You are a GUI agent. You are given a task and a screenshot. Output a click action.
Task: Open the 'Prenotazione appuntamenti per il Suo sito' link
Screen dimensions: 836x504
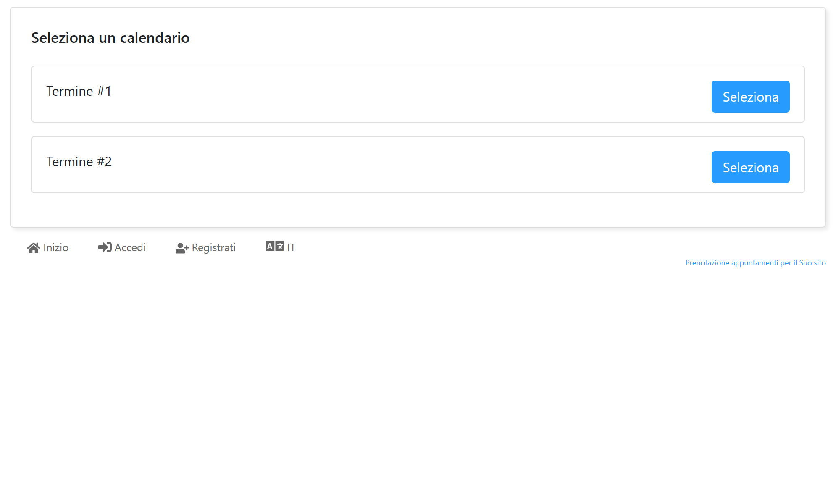[x=755, y=263]
